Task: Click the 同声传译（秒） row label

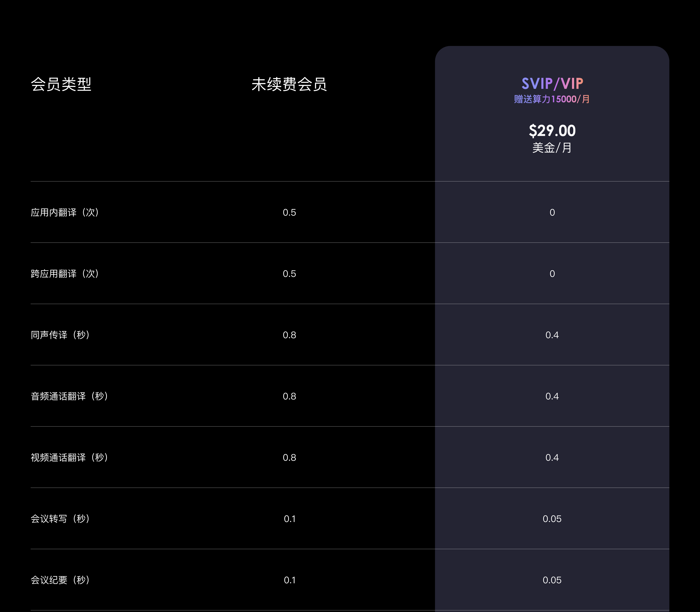Action: pos(61,335)
